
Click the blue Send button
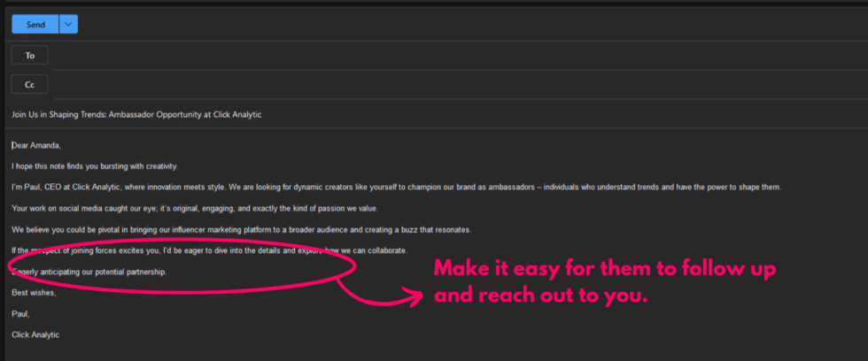point(35,25)
